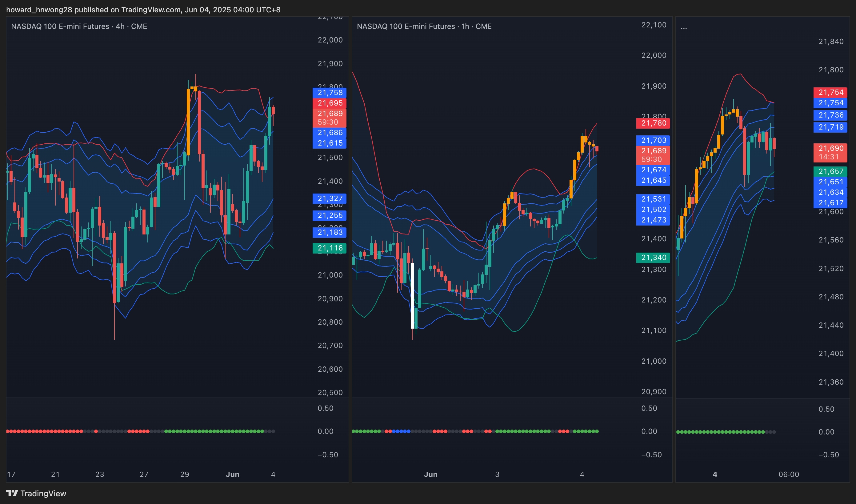Click the red 21,780 price label

(653, 123)
